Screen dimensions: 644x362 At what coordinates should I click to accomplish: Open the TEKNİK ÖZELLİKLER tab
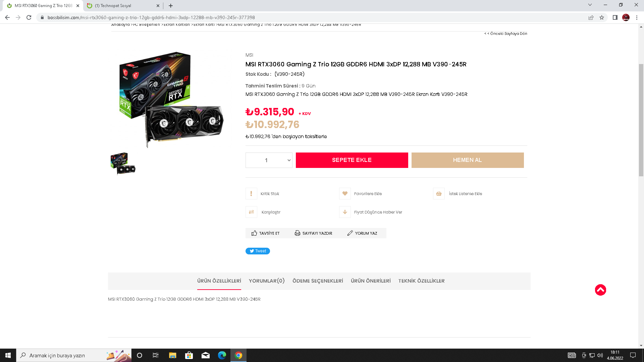[x=421, y=281]
